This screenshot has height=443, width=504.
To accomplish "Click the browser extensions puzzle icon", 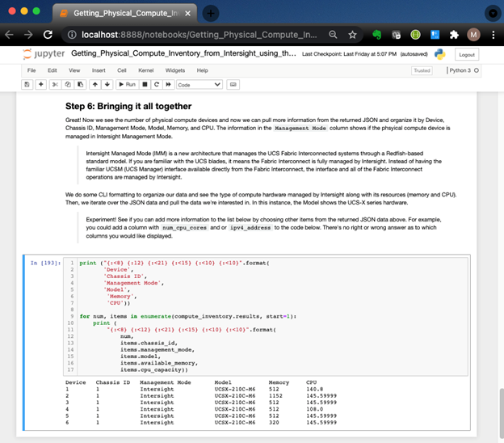I will [x=455, y=35].
